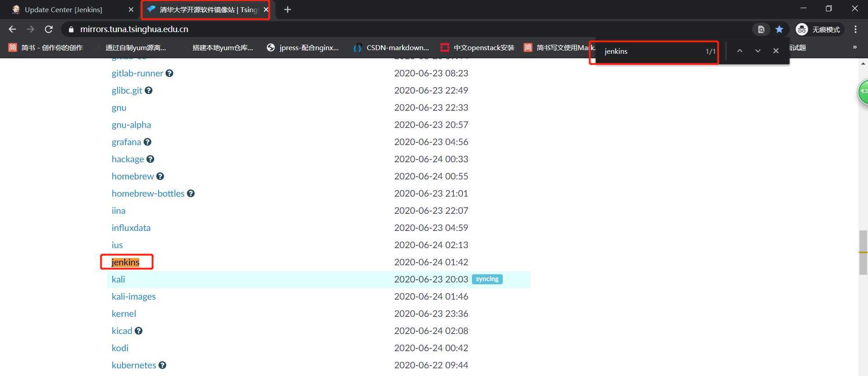
Task: Open the gitlab-runner mirror link
Action: (x=137, y=73)
